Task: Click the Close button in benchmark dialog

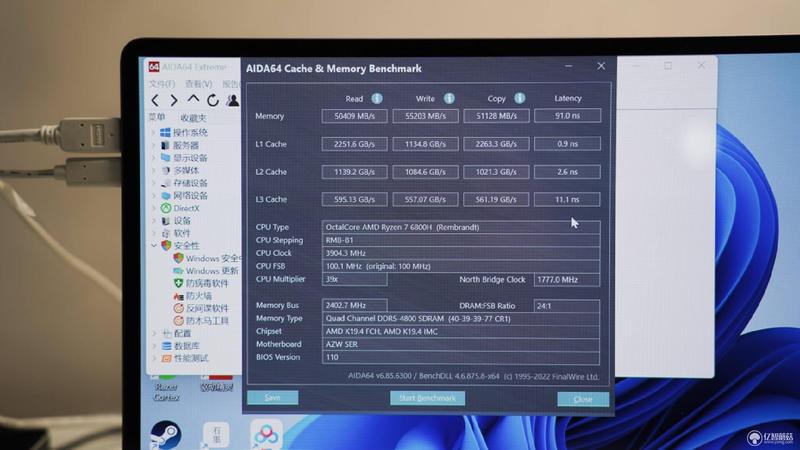Action: coord(583,399)
